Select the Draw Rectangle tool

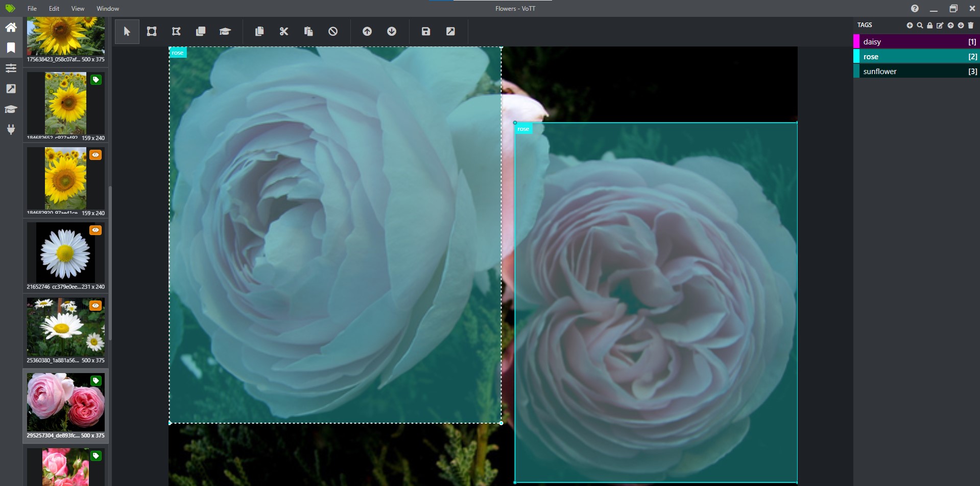(x=152, y=32)
